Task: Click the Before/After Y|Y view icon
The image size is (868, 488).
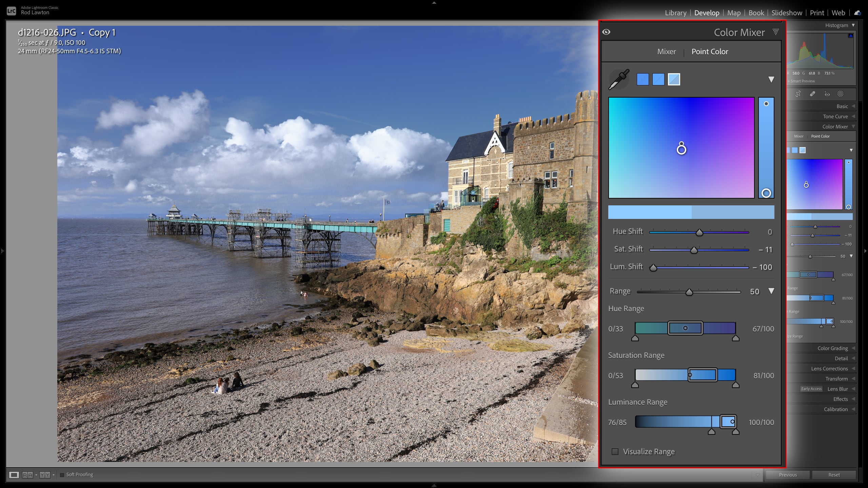Action: [45, 475]
